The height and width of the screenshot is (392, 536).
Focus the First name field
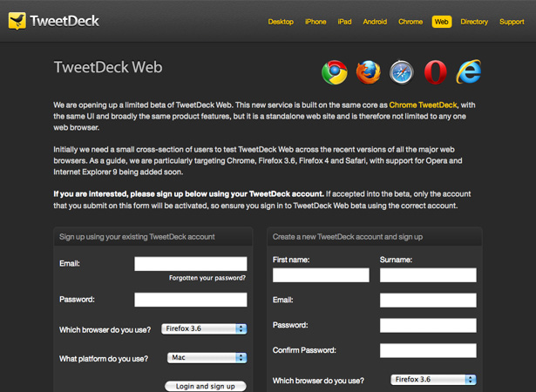[x=321, y=275]
